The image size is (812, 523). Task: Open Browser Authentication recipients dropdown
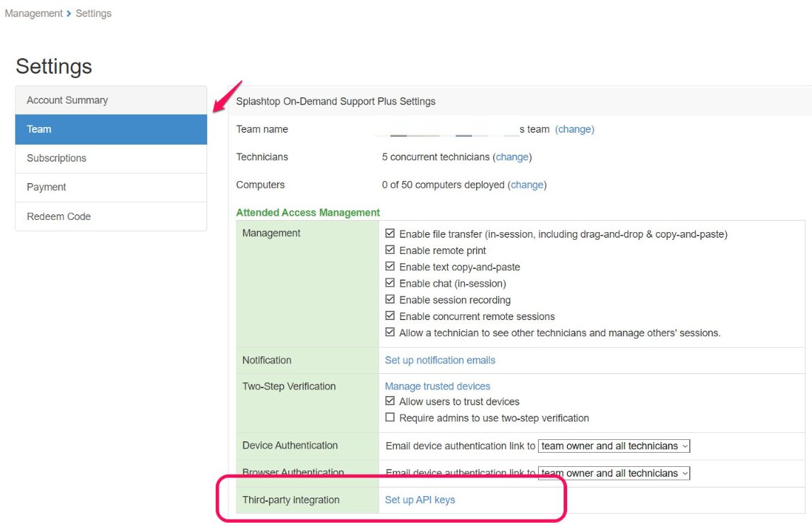(614, 473)
